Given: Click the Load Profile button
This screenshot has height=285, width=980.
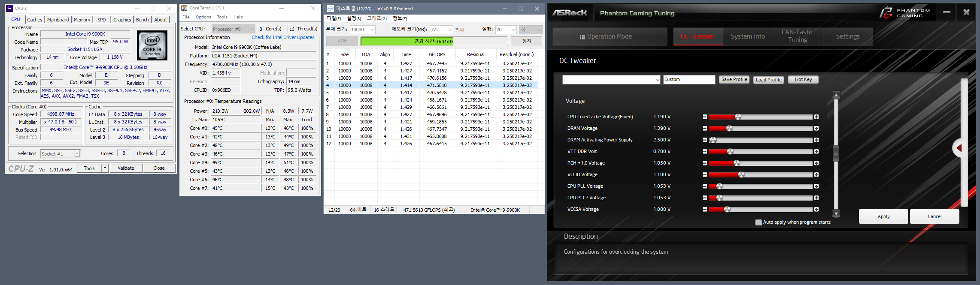Looking at the screenshot, I should tap(768, 80).
